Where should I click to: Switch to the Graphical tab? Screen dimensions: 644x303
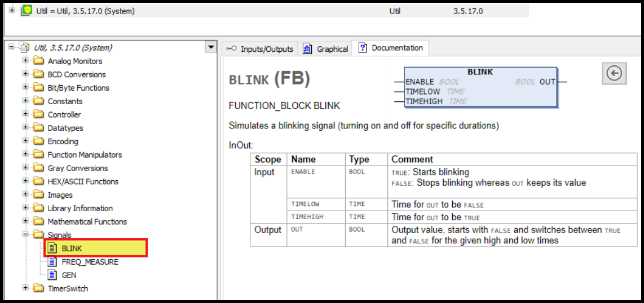tap(326, 49)
